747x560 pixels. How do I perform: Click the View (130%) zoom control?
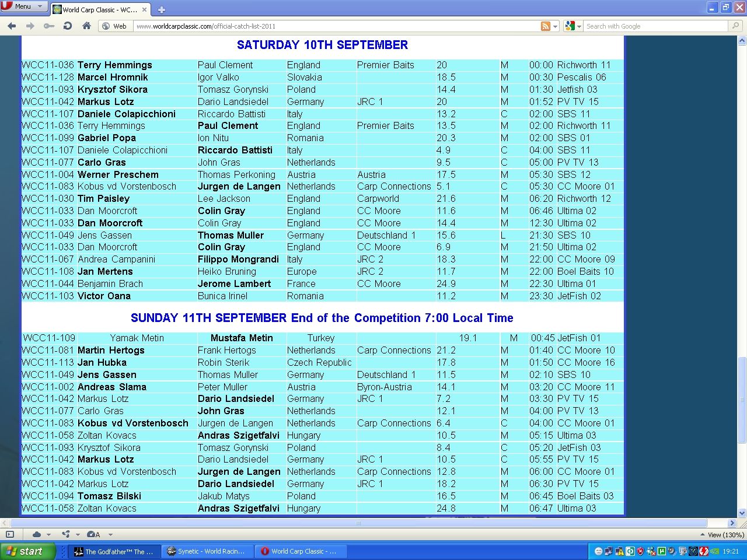722,534
